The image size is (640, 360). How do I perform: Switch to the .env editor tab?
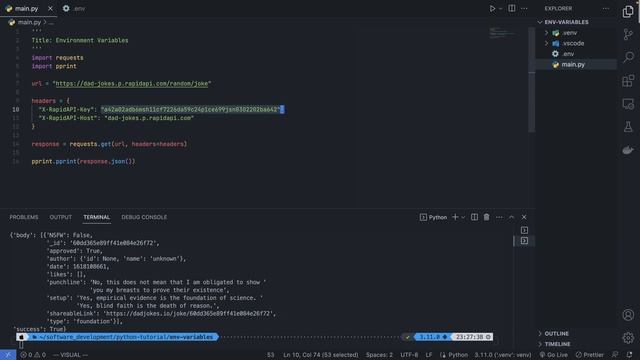(74, 9)
